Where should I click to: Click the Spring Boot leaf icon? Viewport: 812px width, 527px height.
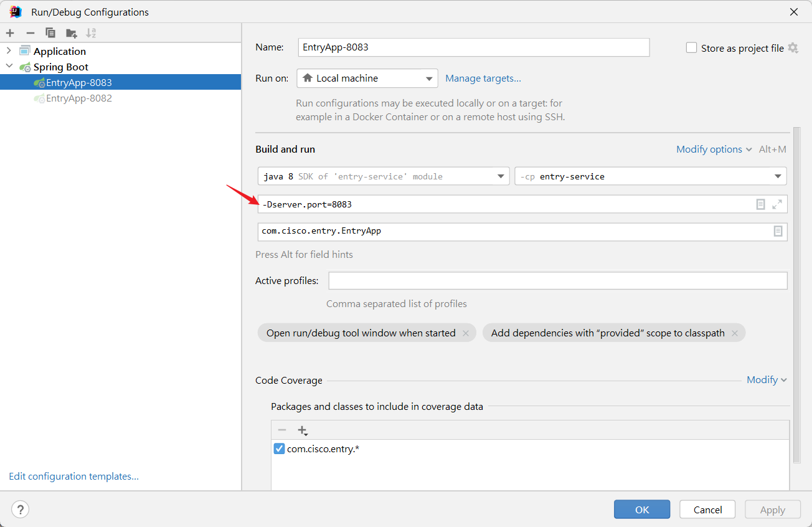pyautogui.click(x=25, y=67)
